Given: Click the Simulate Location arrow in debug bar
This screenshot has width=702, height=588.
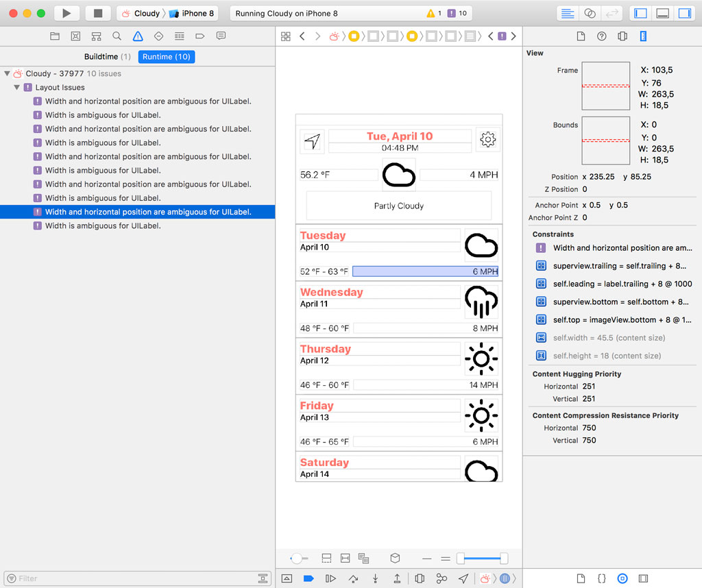Looking at the screenshot, I should click(x=463, y=578).
